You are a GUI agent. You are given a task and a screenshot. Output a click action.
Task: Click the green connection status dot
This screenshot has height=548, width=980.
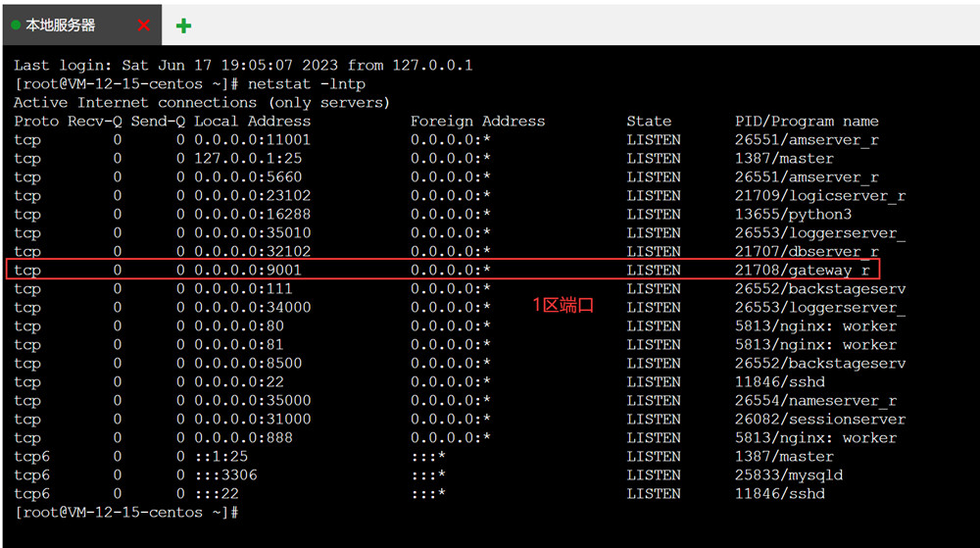click(16, 25)
